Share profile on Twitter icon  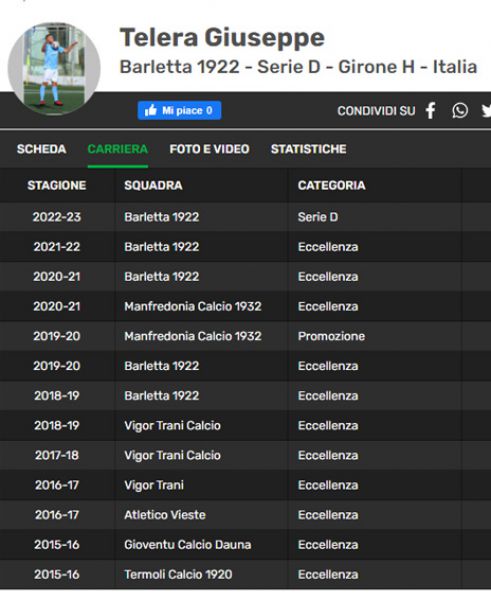click(486, 111)
